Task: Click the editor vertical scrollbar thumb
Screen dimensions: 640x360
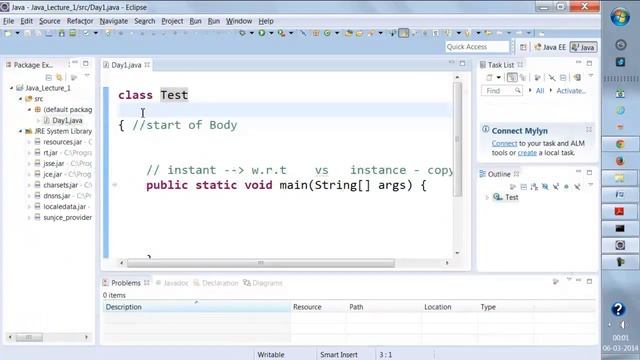Action: 458,139
